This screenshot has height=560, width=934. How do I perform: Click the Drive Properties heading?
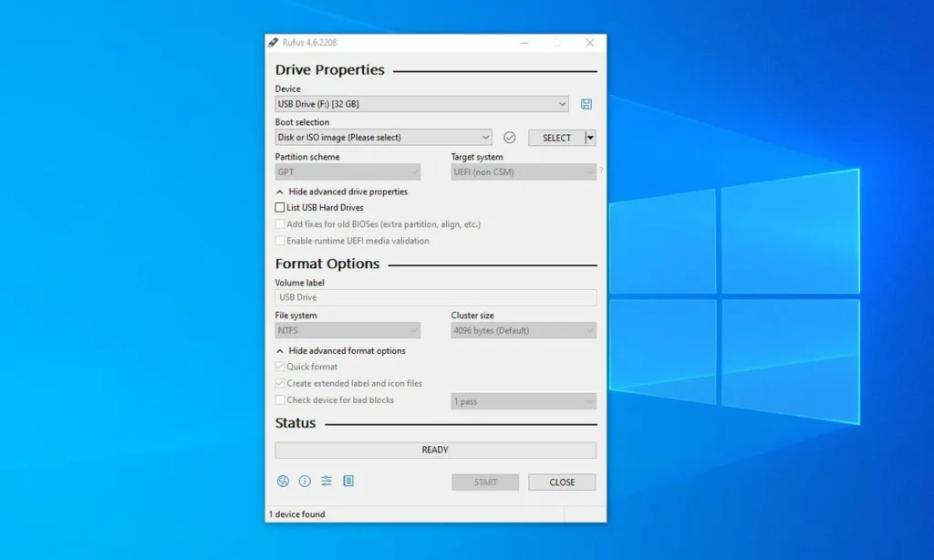pyautogui.click(x=330, y=69)
